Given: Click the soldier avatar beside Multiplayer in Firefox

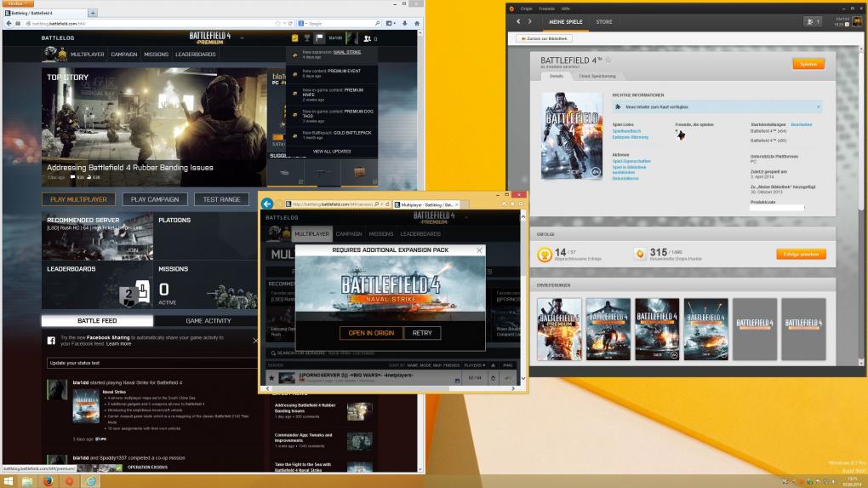Looking at the screenshot, I should 50,54.
